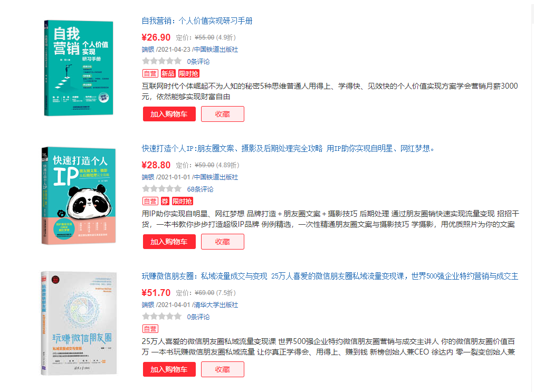Open the 清华大学出版社 publisher link
The width and height of the screenshot is (534, 392).
pyautogui.click(x=216, y=305)
